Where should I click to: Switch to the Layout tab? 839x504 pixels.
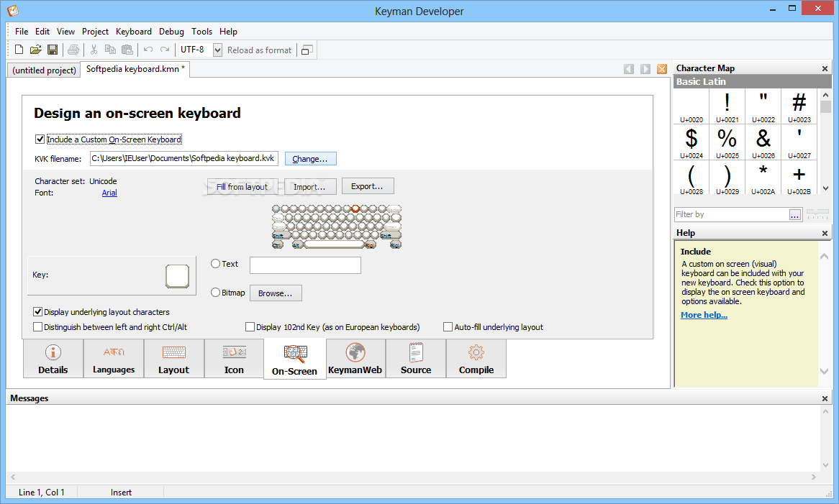(174, 359)
